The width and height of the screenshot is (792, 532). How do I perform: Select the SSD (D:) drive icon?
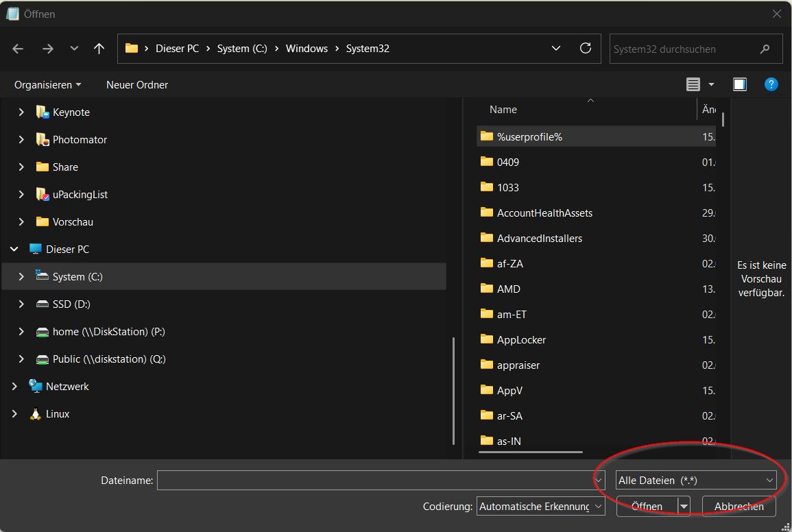43,304
